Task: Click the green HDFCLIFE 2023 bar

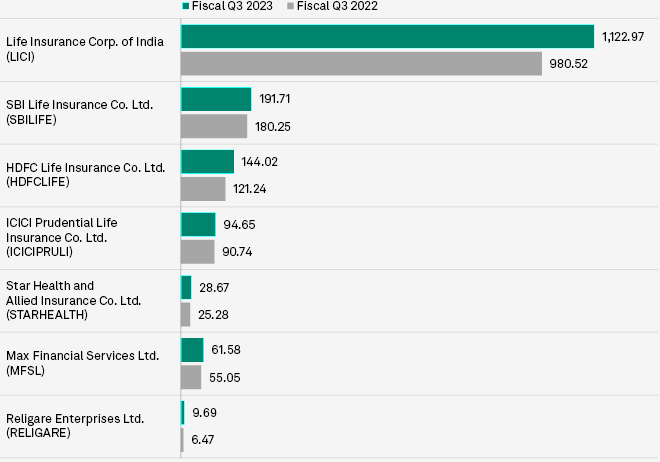Action: pos(208,162)
